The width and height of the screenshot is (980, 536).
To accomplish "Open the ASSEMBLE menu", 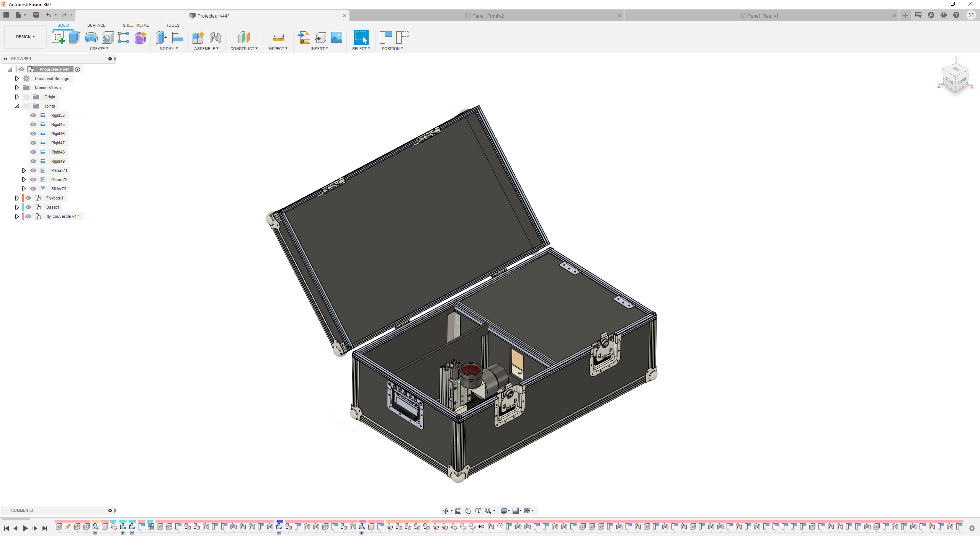I will [x=206, y=49].
